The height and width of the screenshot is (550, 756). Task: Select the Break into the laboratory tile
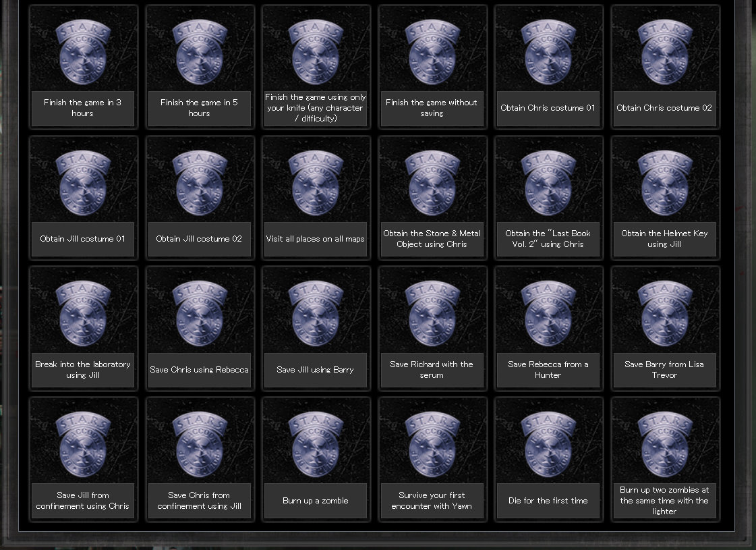point(84,328)
